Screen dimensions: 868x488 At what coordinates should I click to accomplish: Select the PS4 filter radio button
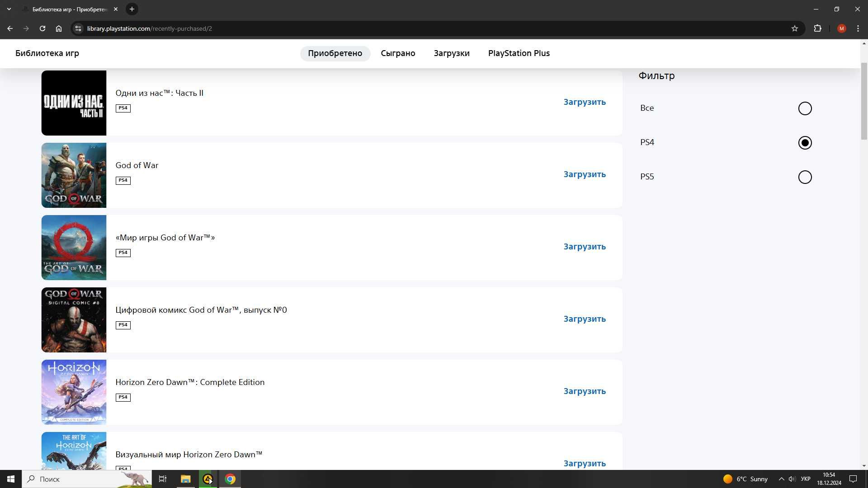click(805, 143)
